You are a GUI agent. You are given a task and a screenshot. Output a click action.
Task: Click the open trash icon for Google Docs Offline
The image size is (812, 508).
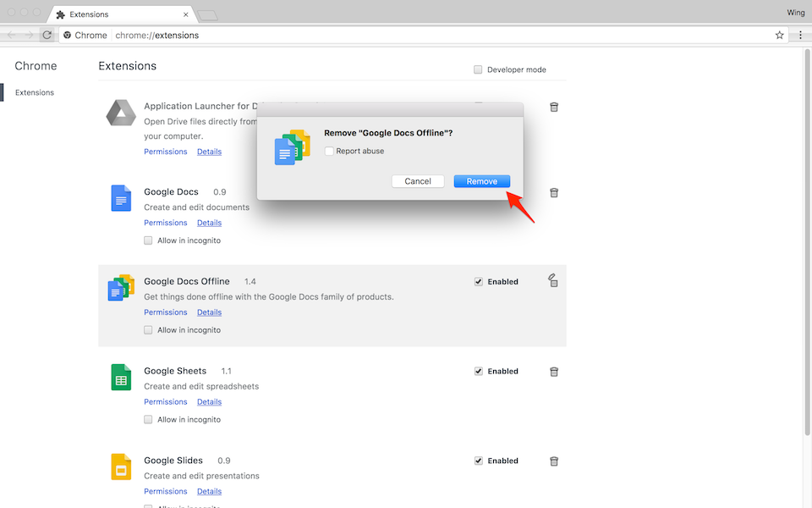point(553,280)
